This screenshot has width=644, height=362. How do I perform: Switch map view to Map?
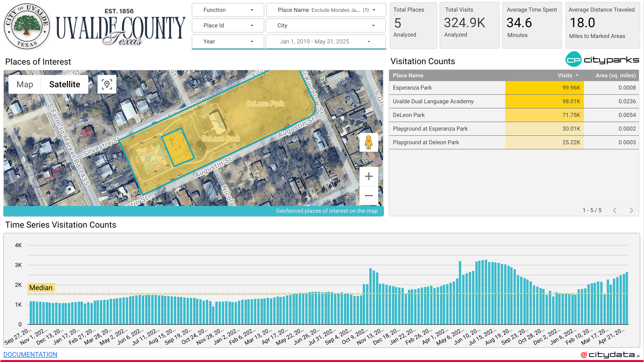point(25,84)
